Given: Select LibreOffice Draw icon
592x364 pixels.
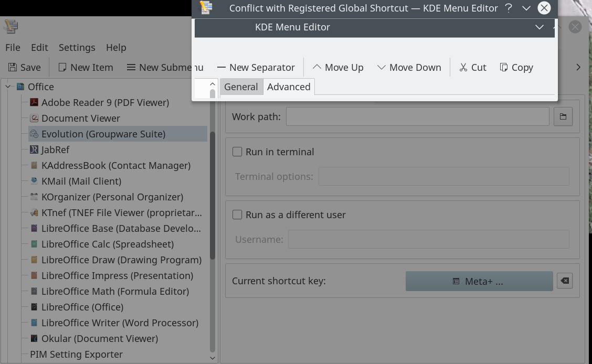Looking at the screenshot, I should click(34, 260).
